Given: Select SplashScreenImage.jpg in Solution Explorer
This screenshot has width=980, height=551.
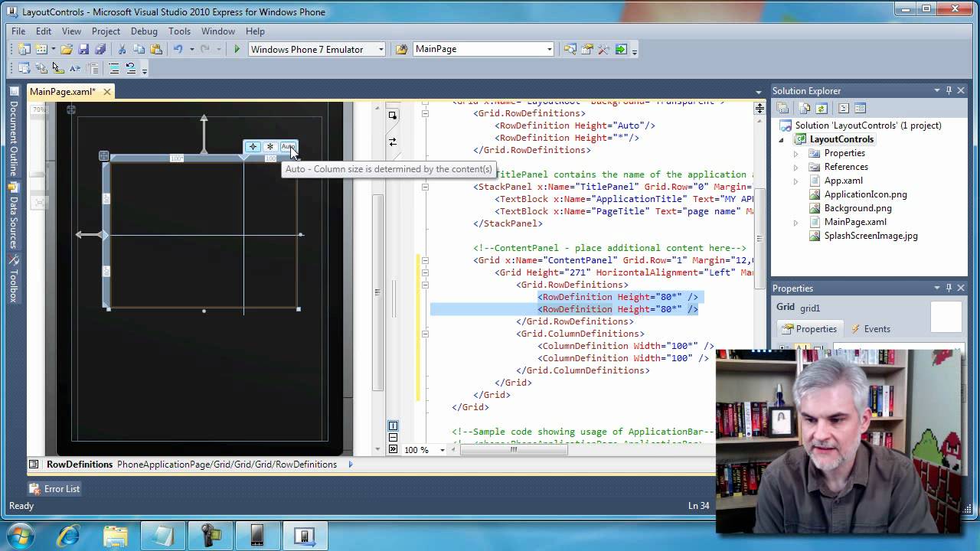Looking at the screenshot, I should point(871,236).
